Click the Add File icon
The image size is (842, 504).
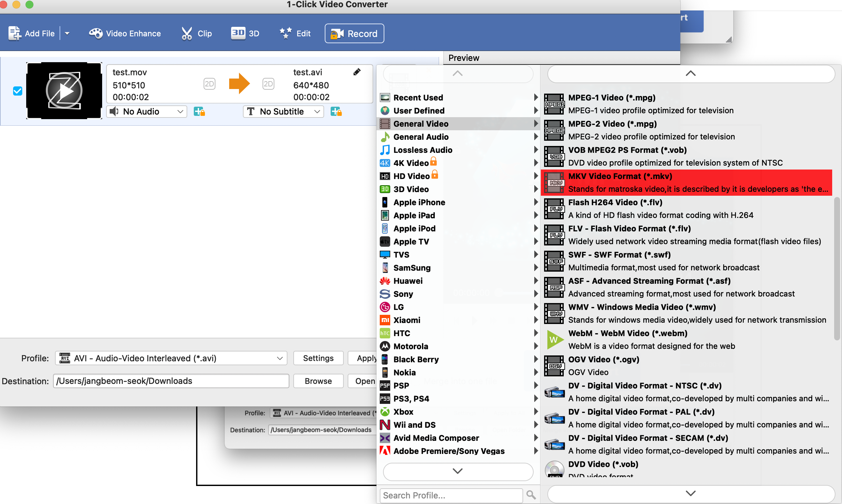(x=15, y=33)
